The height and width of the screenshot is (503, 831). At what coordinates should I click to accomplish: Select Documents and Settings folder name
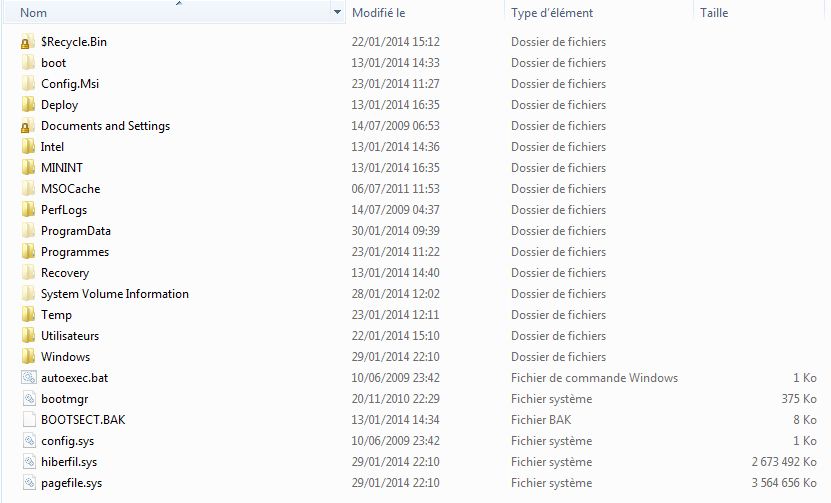point(105,126)
